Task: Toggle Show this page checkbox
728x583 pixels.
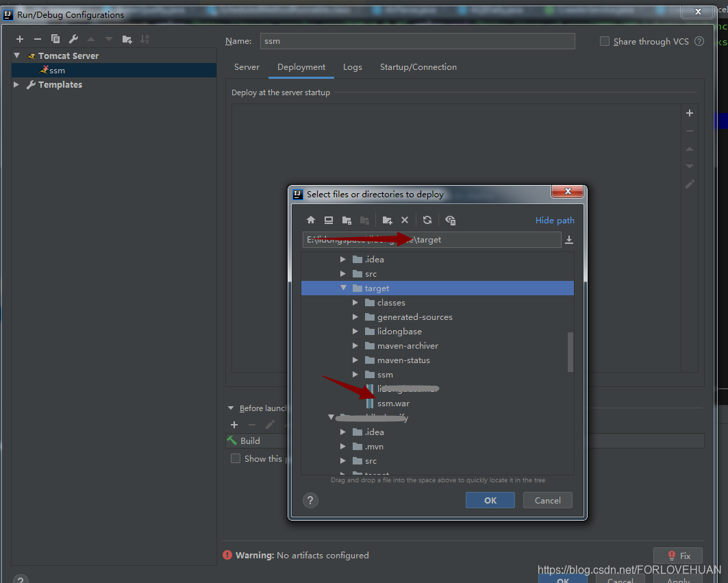Action: [x=236, y=458]
